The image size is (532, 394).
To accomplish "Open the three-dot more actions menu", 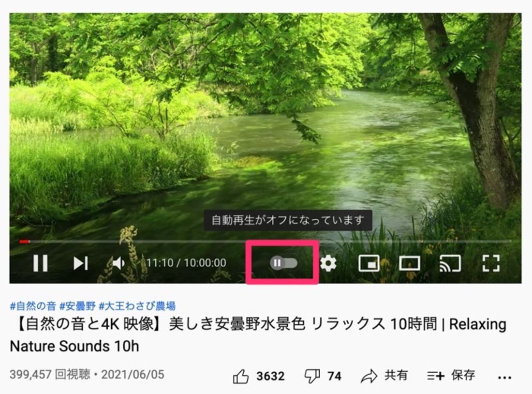I will [x=504, y=377].
